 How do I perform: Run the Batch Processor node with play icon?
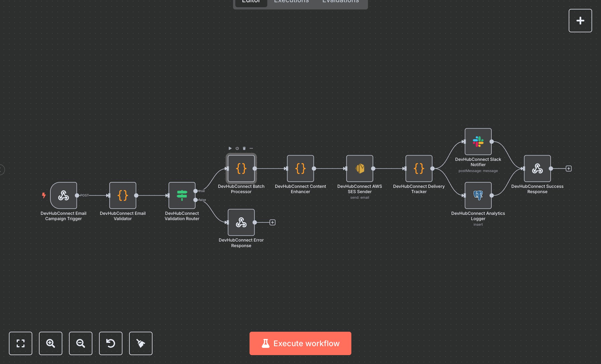tap(230, 148)
